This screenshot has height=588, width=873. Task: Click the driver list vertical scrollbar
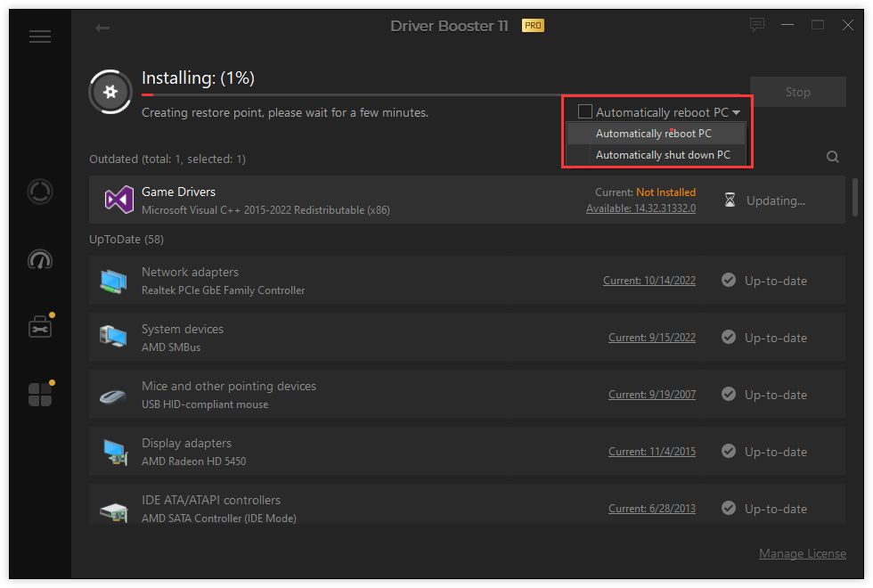pos(854,197)
